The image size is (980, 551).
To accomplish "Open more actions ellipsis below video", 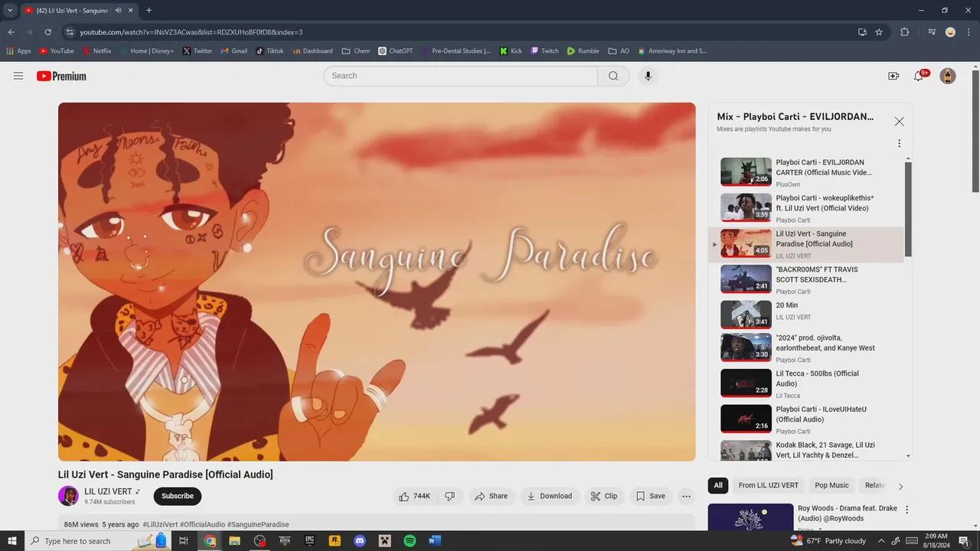I will coord(687,496).
